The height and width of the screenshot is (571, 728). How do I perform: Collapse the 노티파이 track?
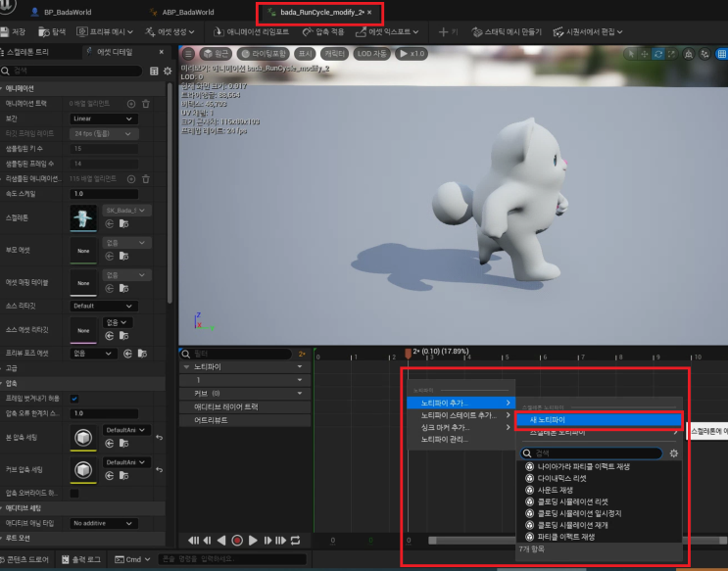click(x=186, y=367)
